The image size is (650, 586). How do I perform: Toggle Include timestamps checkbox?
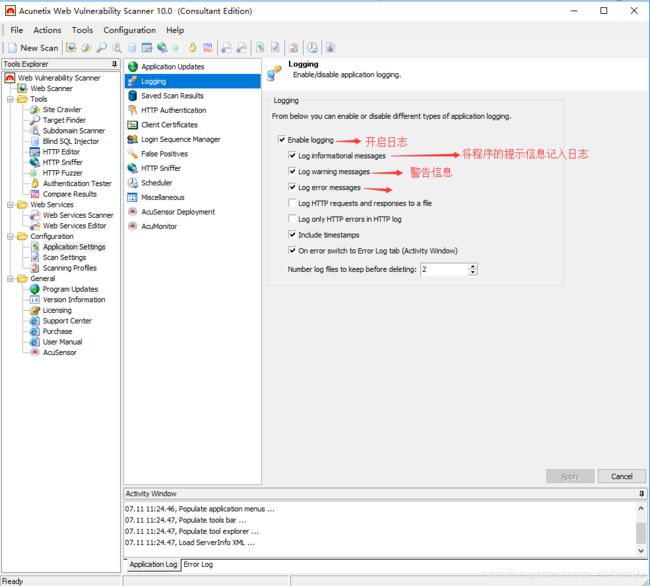click(x=292, y=235)
